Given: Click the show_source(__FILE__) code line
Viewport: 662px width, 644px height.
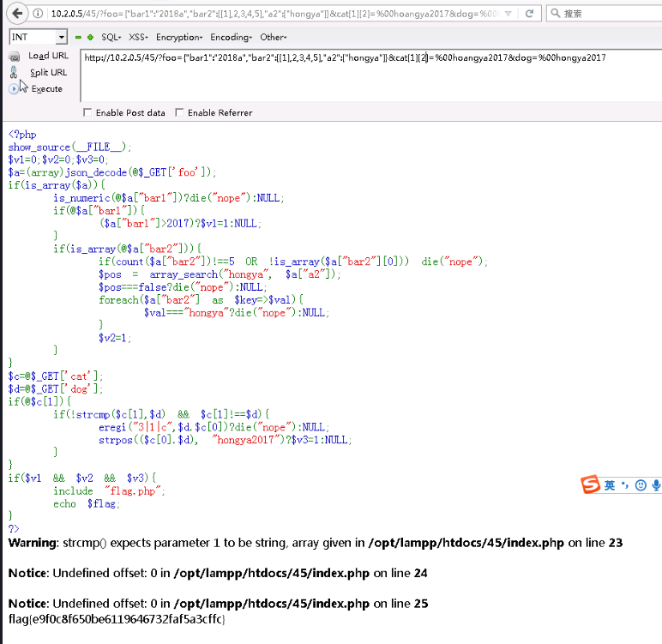Looking at the screenshot, I should click(x=69, y=147).
